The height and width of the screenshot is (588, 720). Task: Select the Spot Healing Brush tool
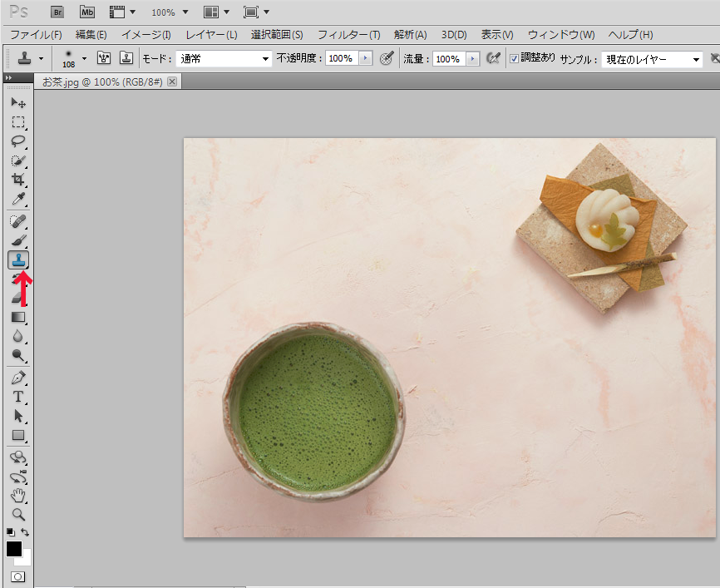click(x=18, y=221)
